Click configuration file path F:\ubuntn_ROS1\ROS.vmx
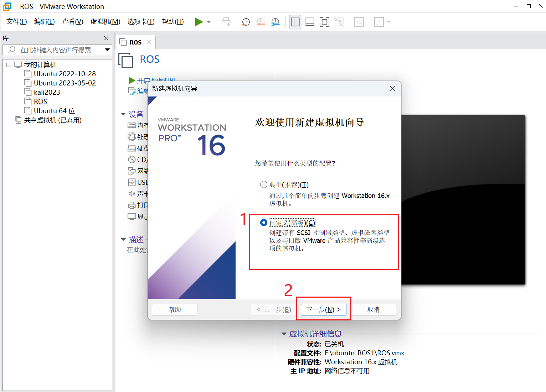This screenshot has width=546, height=392. (364, 353)
